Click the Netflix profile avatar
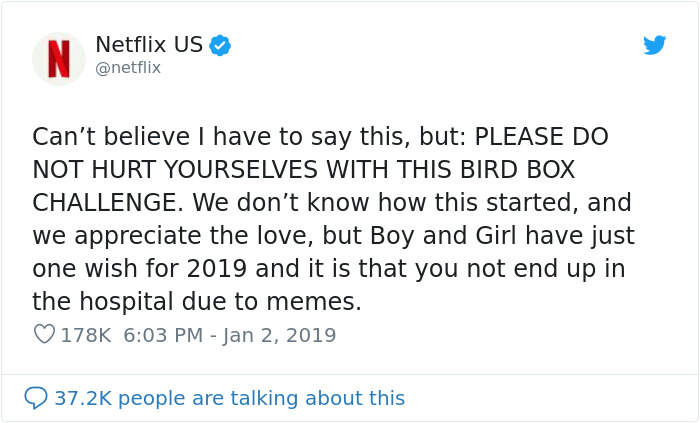 pos(59,58)
